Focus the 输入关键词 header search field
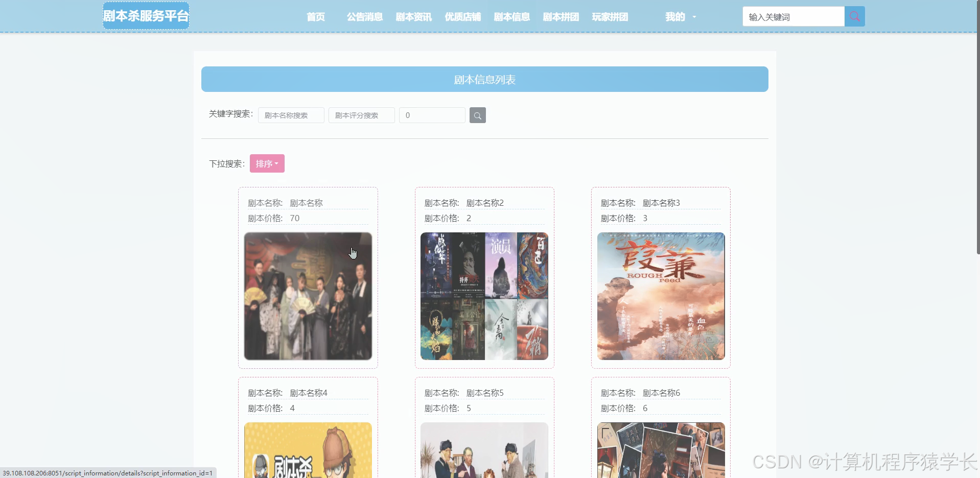The height and width of the screenshot is (478, 980). tap(793, 16)
